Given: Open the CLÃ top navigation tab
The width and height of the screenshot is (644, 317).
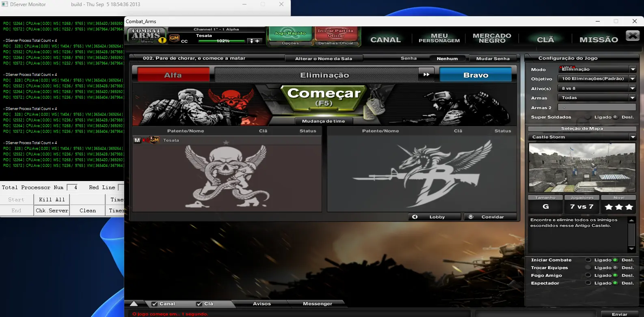Looking at the screenshot, I should coord(545,40).
